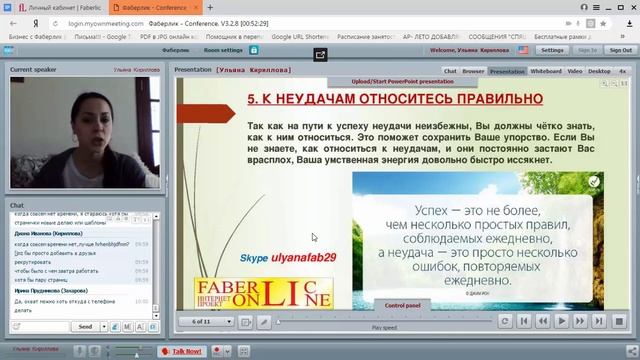
Task: Click the Sign Out button
Action: (620, 50)
